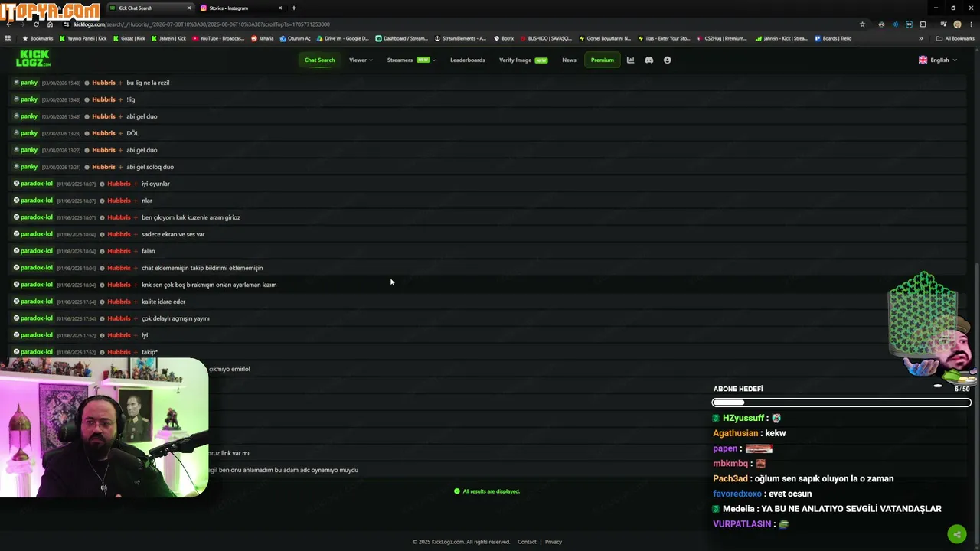Open the Discord icon in the navbar

648,60
